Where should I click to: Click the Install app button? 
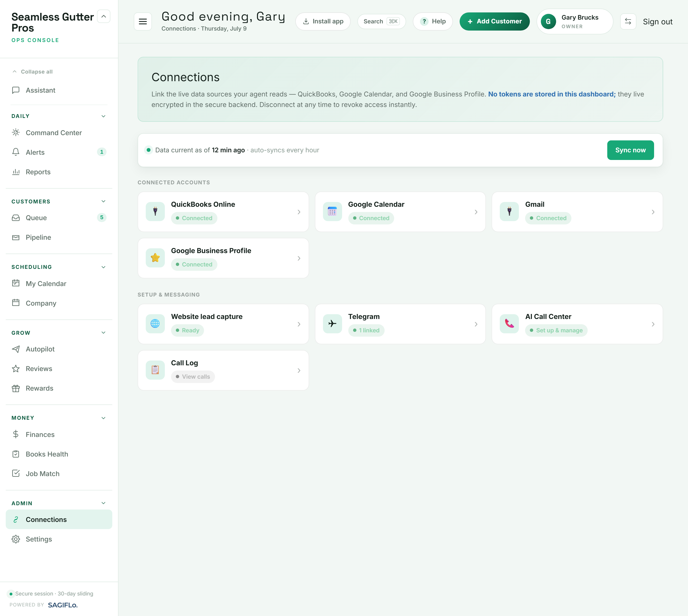coord(323,21)
